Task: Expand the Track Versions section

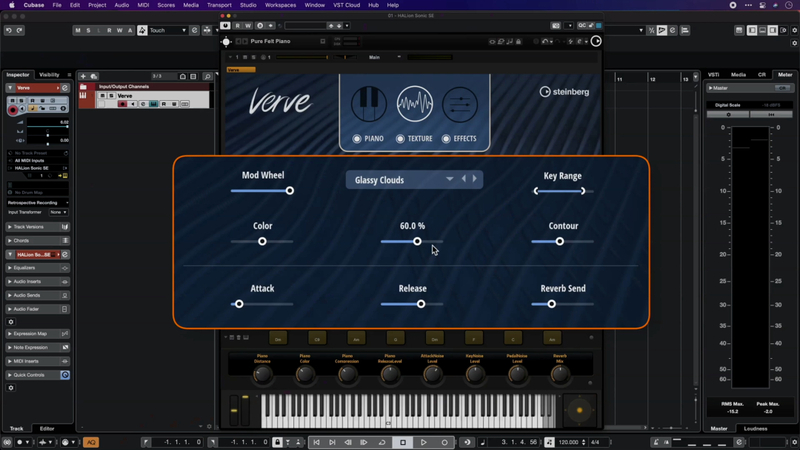Action: (38, 227)
